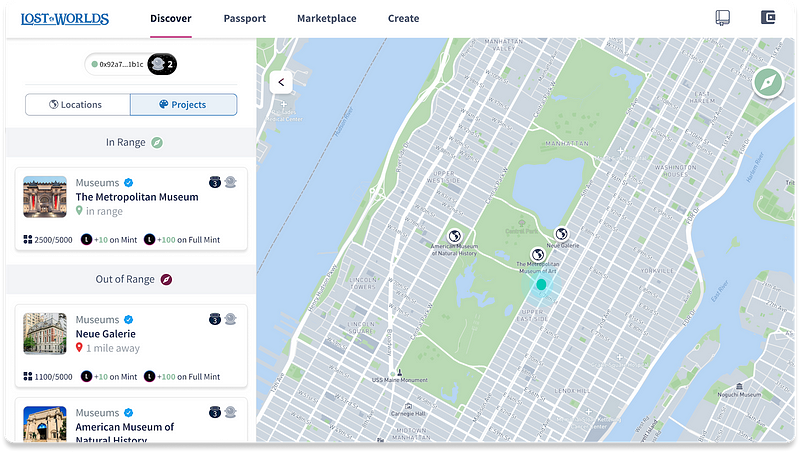Viewport: 800px width, 453px height.
Task: Open American Museum of Natural History card title
Action: 124,433
